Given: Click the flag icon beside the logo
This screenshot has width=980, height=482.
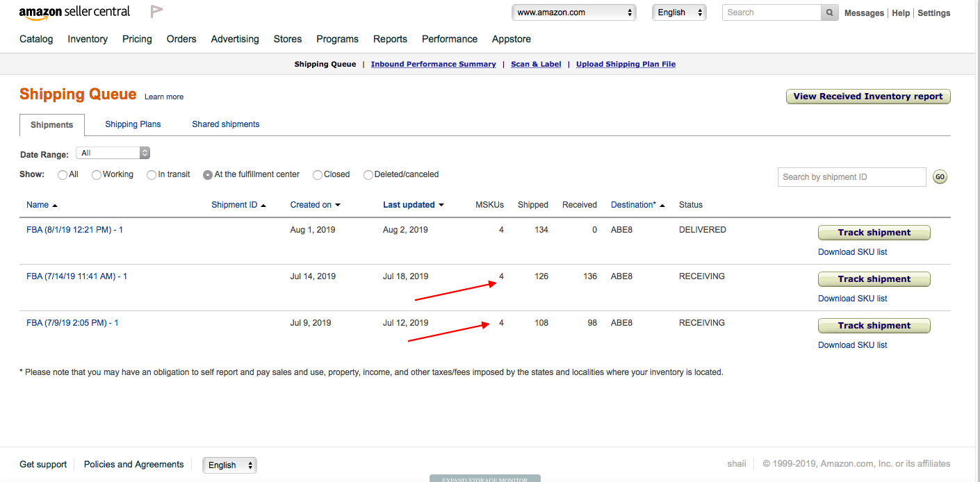Looking at the screenshot, I should (156, 12).
